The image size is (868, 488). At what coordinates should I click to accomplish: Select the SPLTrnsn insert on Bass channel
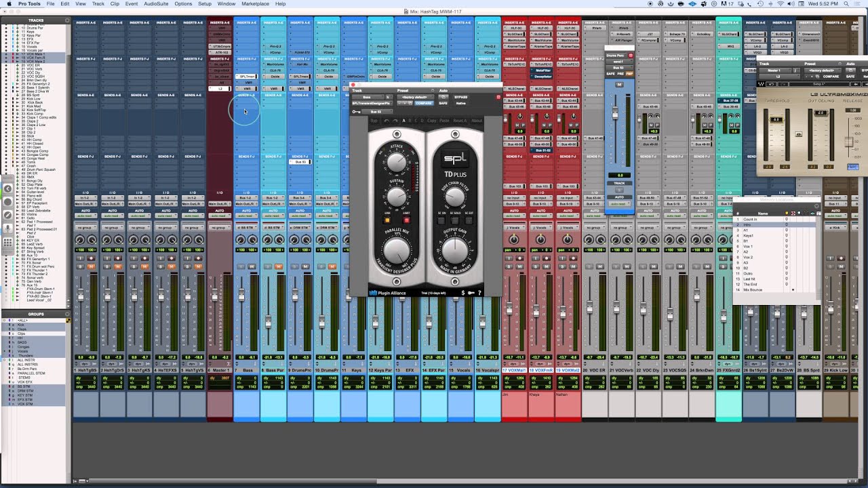tap(246, 77)
